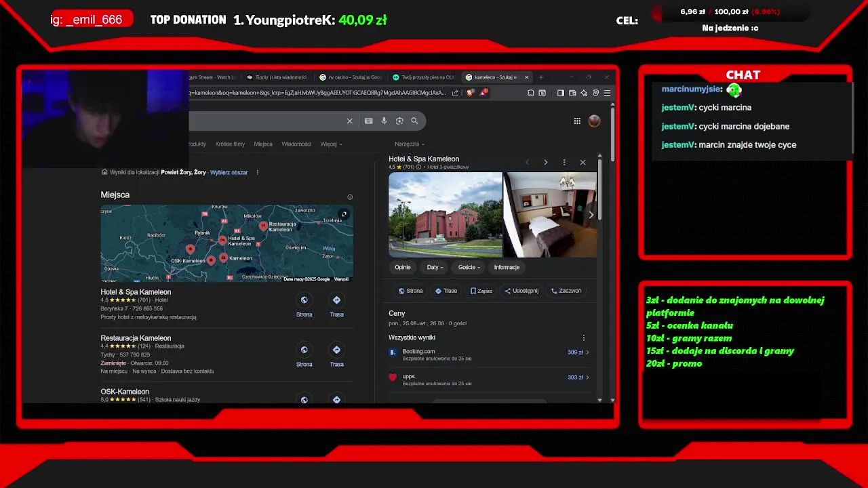
Task: Open the hotel room photo
Action: (x=550, y=215)
